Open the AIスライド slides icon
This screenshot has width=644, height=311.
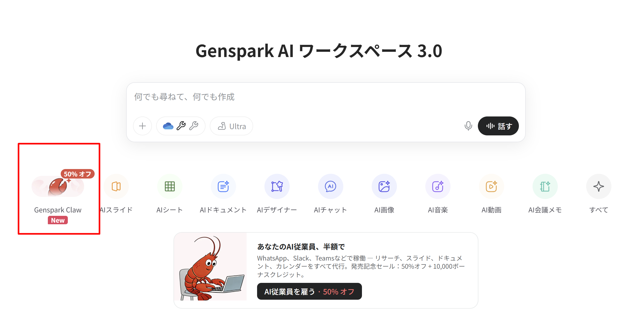coord(116,186)
